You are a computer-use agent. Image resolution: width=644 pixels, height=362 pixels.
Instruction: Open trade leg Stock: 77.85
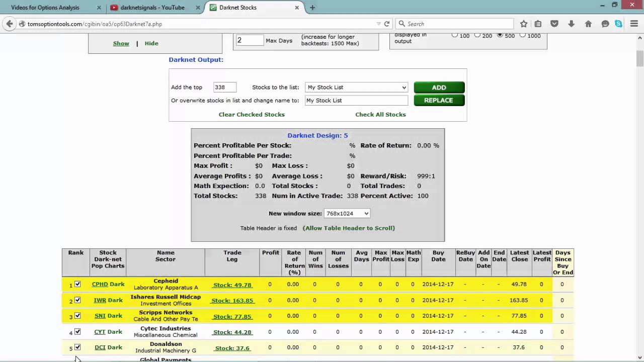tap(232, 317)
